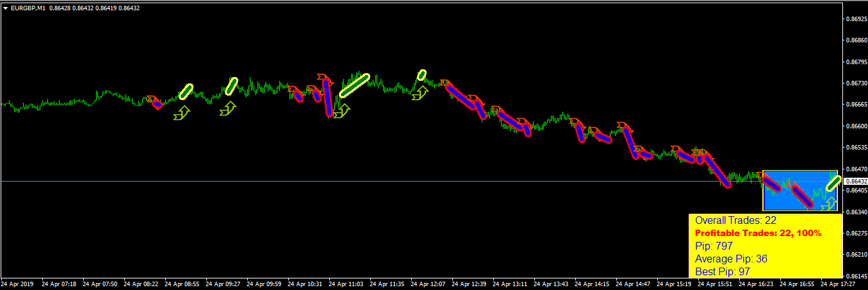This screenshot has height=290, width=868.
Task: Click time axis label 24 Apr 14:47
Action: 634,284
